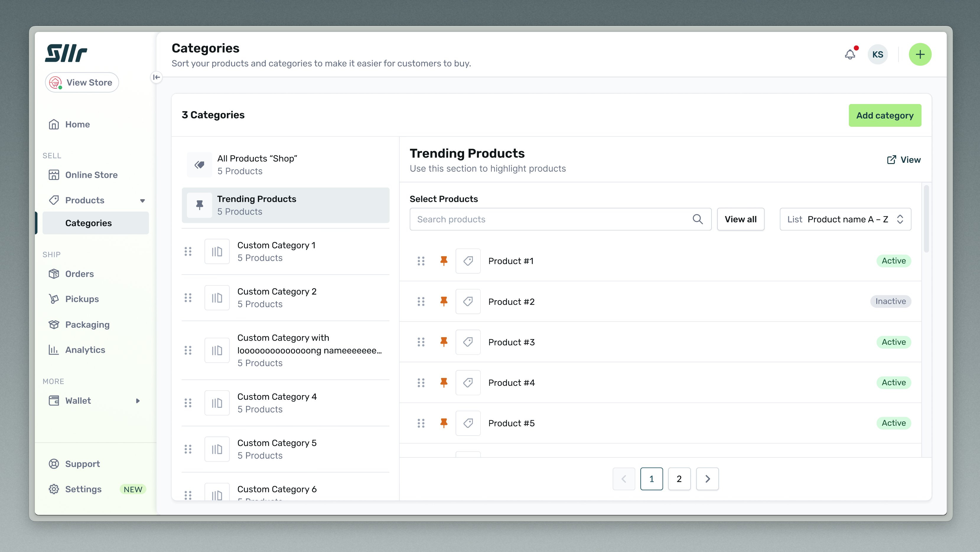Open the sort dropdown Product name A–Z
Screen dimensions: 980x552
pyautogui.click(x=845, y=219)
